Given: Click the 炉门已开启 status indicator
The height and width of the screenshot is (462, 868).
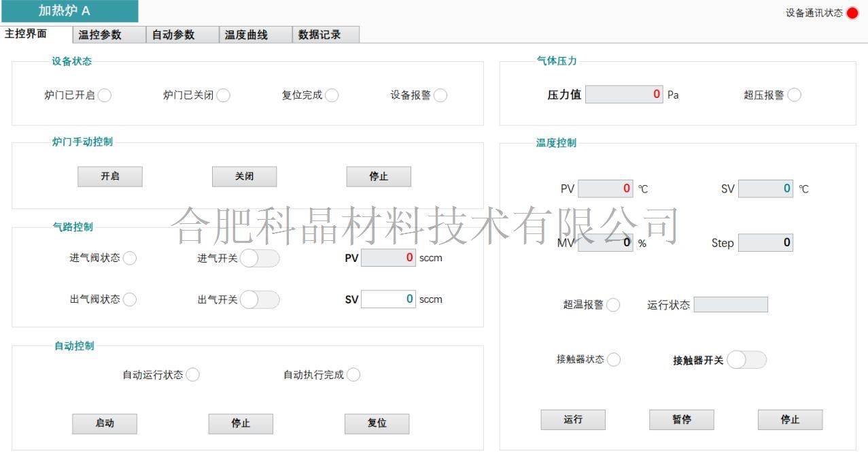Looking at the screenshot, I should pyautogui.click(x=105, y=95).
